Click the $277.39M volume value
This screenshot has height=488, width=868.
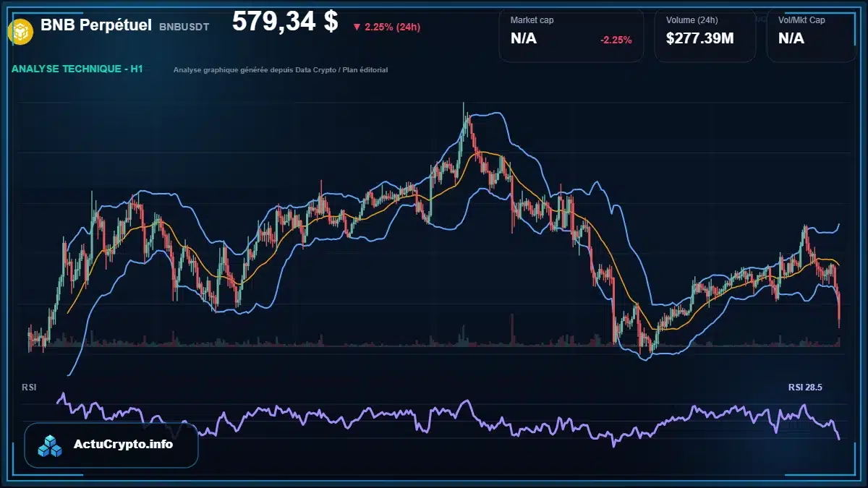tap(699, 38)
